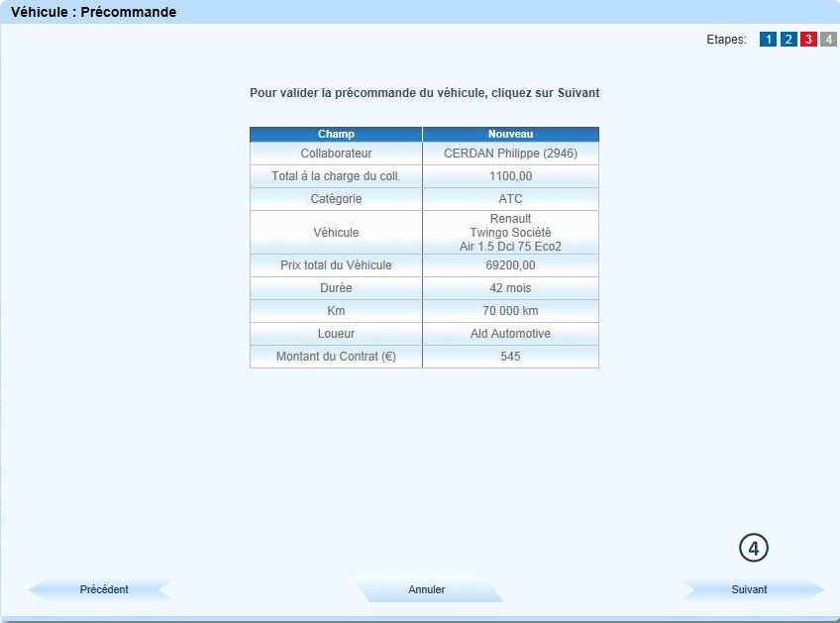840x623 pixels.
Task: Click the Véhicule : Précommande page title
Action: [x=93, y=12]
